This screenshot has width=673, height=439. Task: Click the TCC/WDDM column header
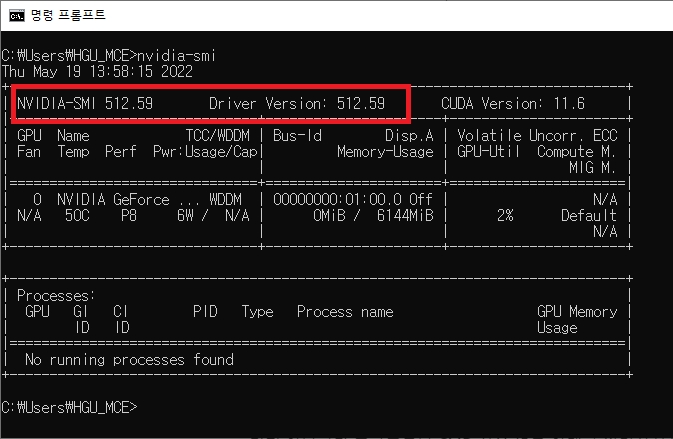[x=218, y=135]
